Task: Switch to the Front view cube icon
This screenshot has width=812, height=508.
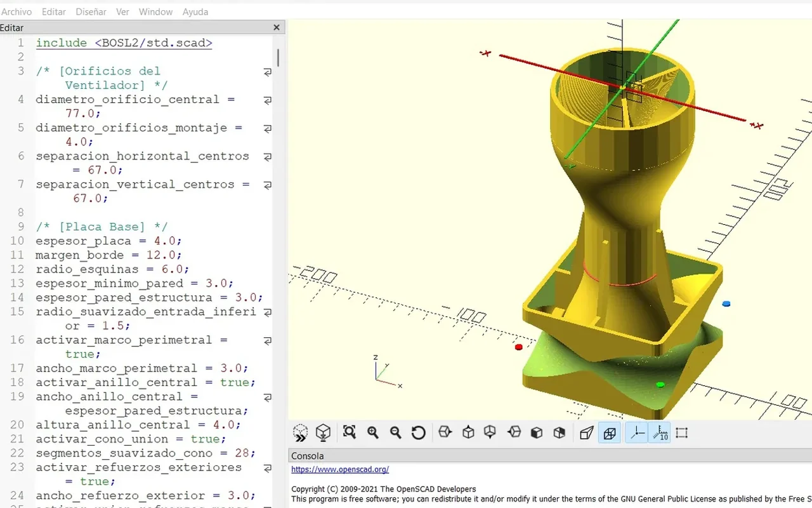Action: coord(537,432)
